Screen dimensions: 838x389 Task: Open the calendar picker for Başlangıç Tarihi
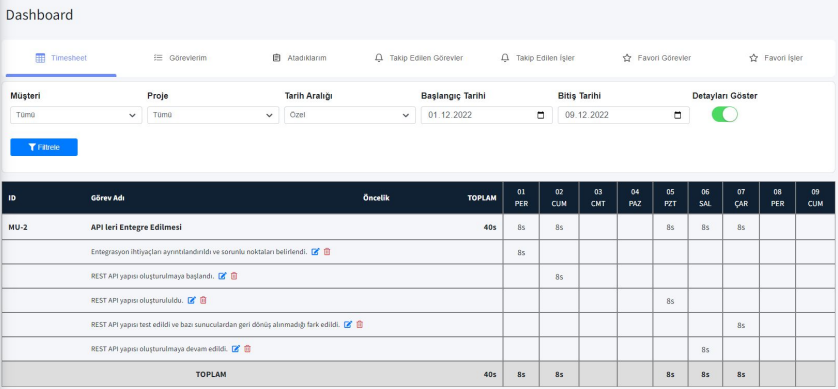coord(541,115)
